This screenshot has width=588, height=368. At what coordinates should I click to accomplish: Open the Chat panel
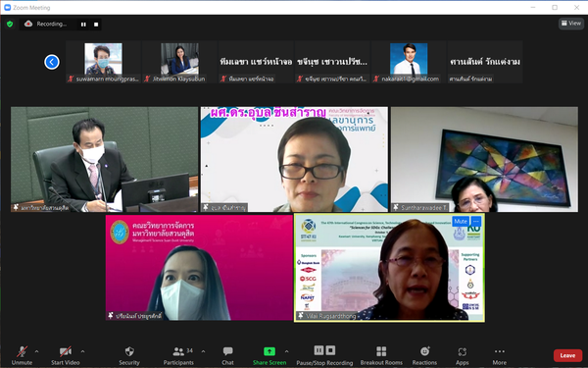(x=227, y=355)
